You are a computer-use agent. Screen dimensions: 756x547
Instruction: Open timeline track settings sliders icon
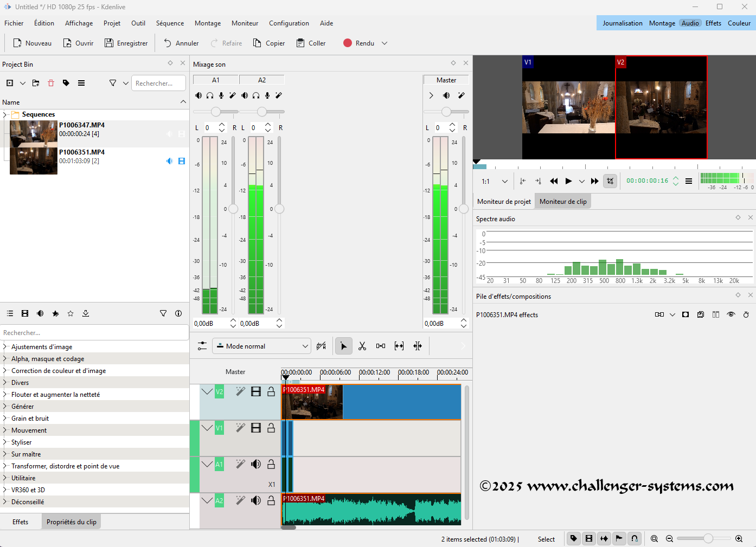point(202,346)
